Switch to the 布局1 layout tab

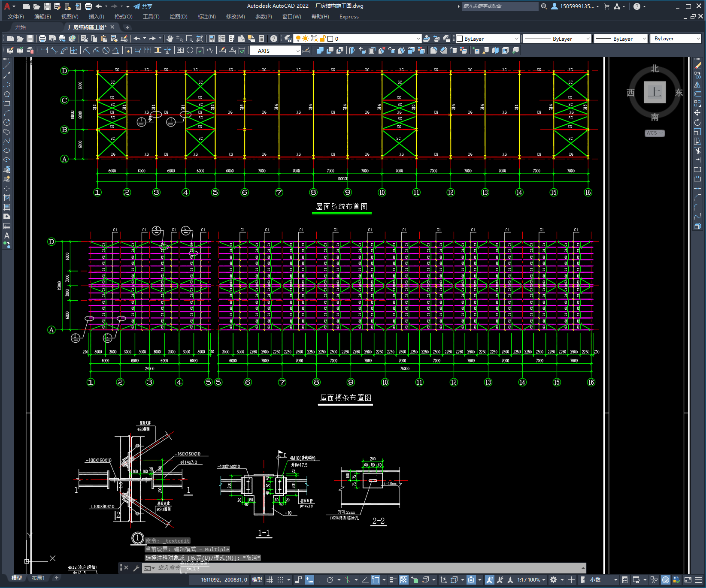(38, 578)
